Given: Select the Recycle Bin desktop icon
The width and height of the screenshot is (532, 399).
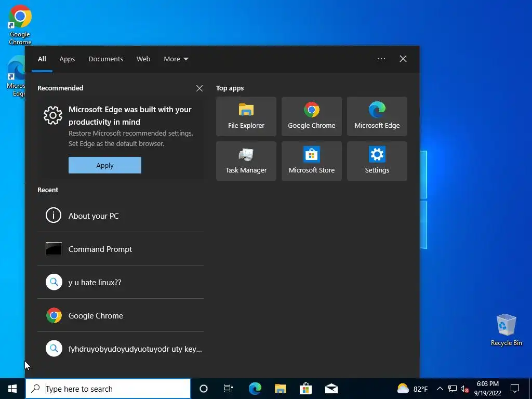Looking at the screenshot, I should (506, 330).
